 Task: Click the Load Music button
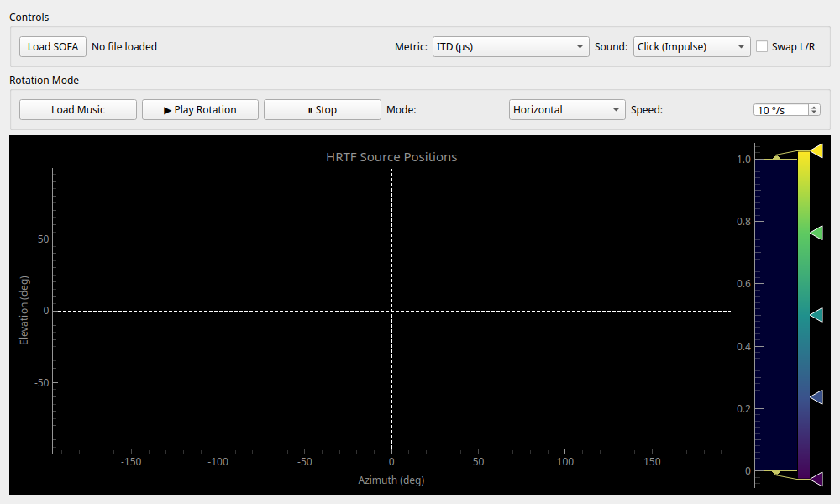pos(78,110)
